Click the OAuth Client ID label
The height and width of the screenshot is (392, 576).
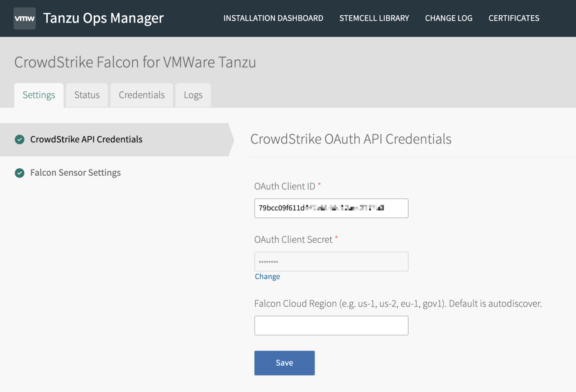(285, 186)
